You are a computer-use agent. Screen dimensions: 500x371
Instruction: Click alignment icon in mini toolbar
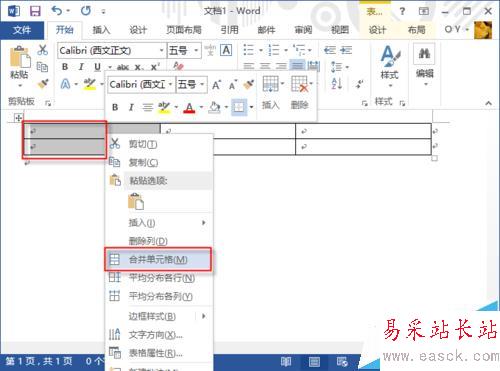point(147,107)
